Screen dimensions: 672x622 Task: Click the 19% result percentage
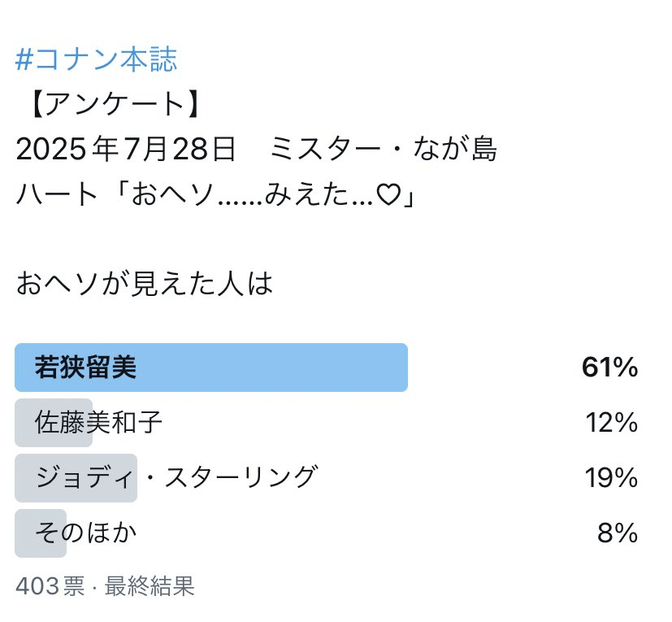click(x=611, y=477)
